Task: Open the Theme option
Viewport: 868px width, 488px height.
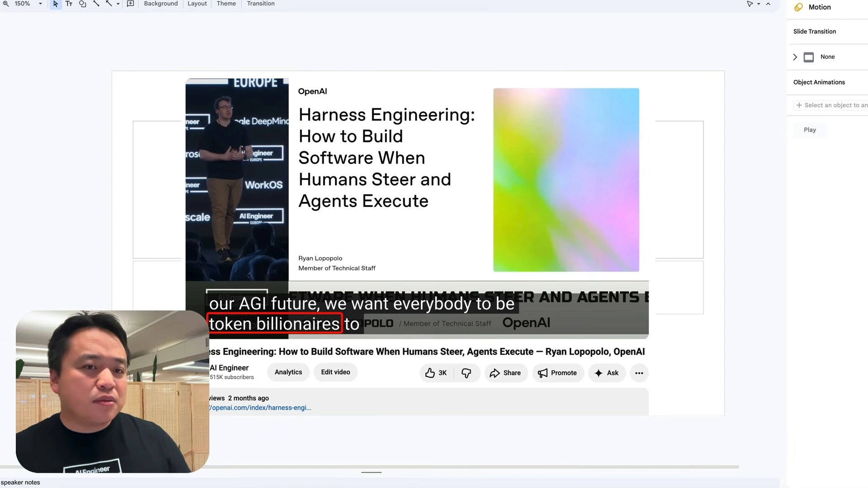Action: click(226, 4)
